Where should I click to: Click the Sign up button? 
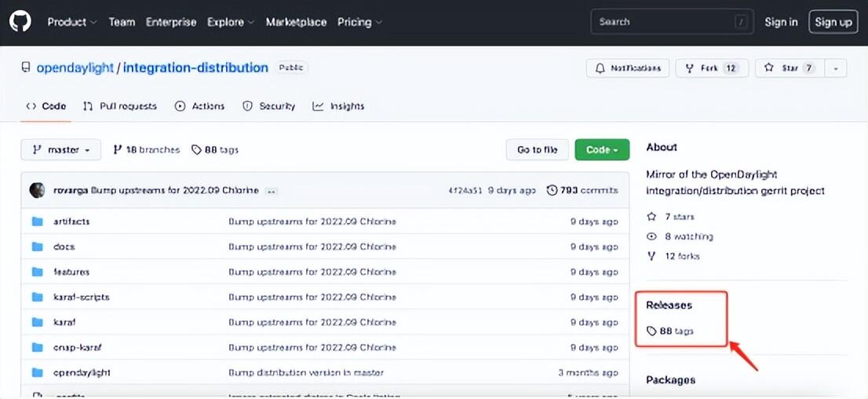pos(833,22)
